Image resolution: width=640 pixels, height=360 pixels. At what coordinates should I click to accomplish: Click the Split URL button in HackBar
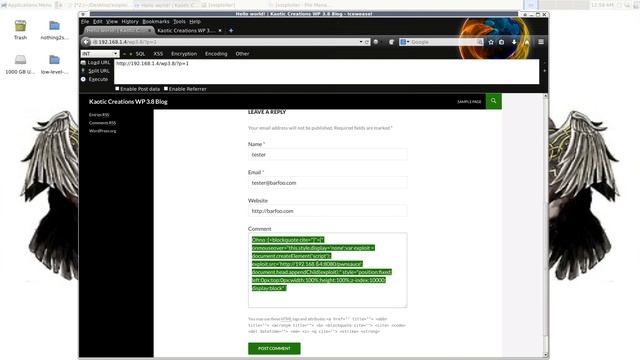click(96, 71)
